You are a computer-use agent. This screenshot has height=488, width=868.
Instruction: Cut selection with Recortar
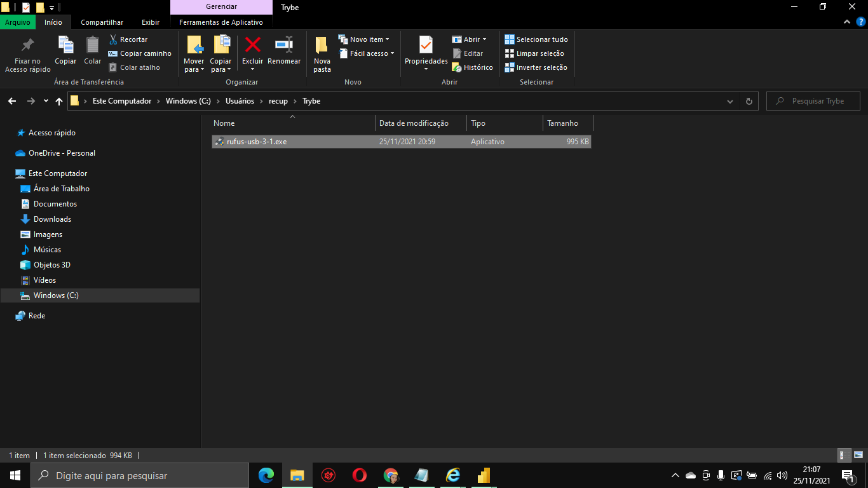click(x=128, y=39)
